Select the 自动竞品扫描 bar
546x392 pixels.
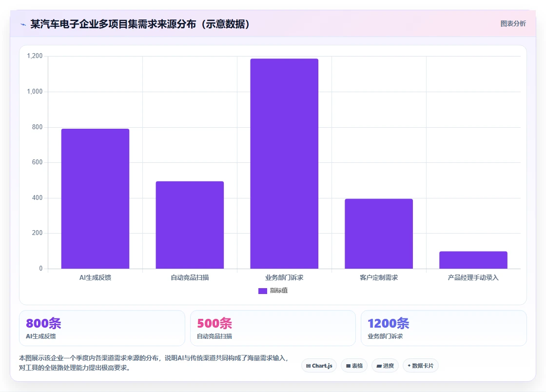tap(190, 225)
